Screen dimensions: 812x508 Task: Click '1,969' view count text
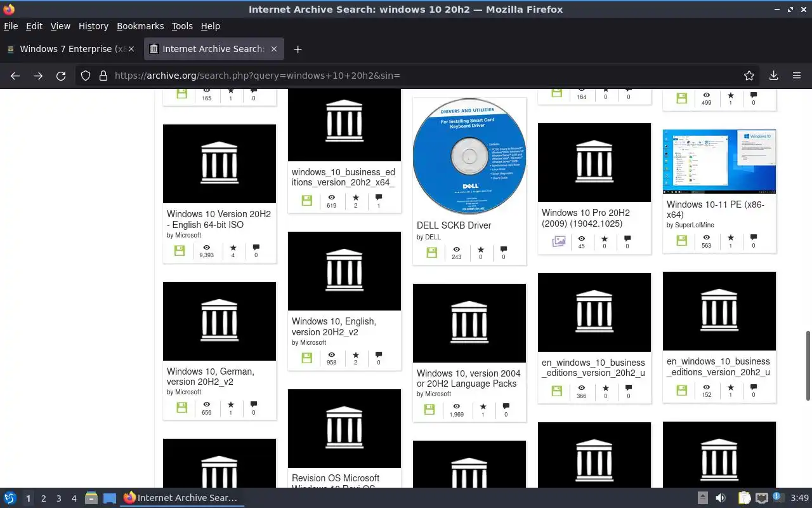456,415
